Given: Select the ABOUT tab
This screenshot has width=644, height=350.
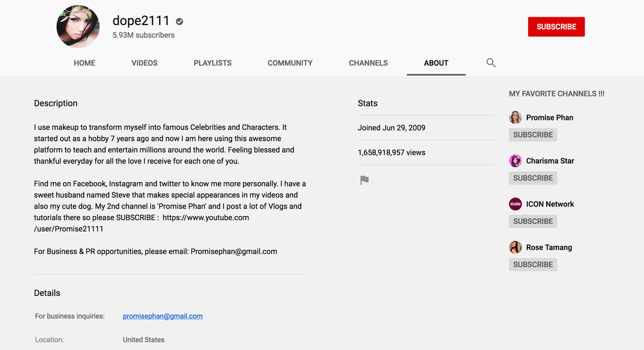Looking at the screenshot, I should pos(436,63).
